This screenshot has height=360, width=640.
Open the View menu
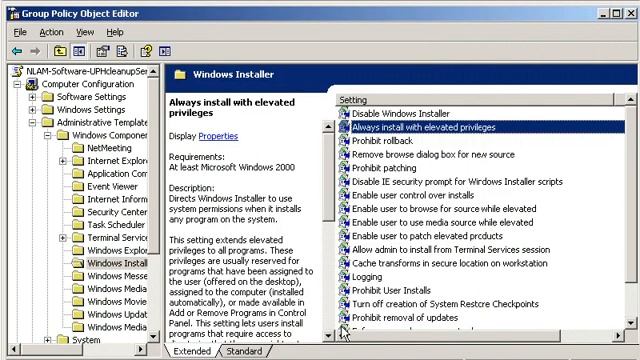(x=85, y=32)
